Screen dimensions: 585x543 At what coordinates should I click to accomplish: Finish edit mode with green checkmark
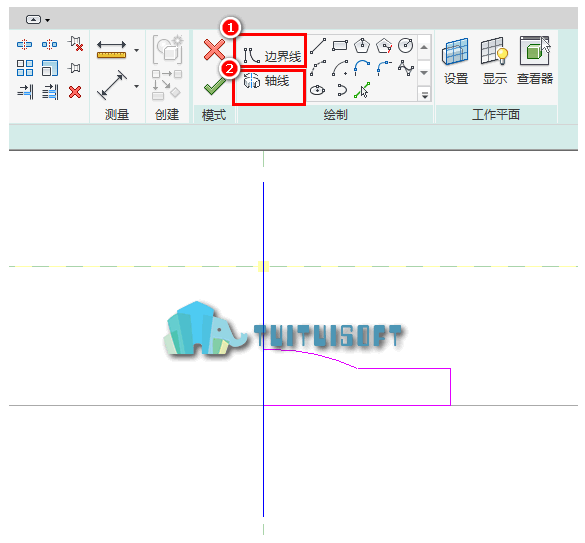(214, 86)
